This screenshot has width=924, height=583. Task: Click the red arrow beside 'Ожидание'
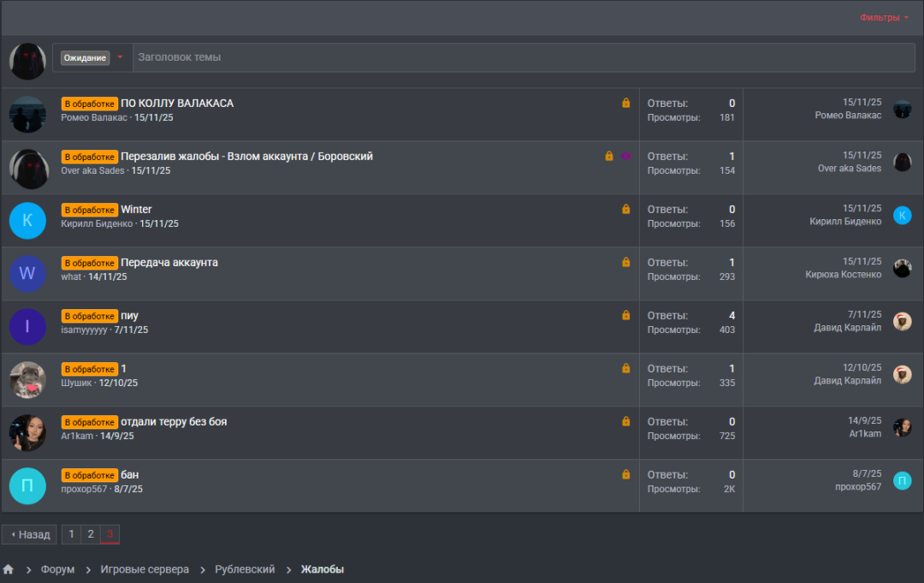tap(120, 58)
